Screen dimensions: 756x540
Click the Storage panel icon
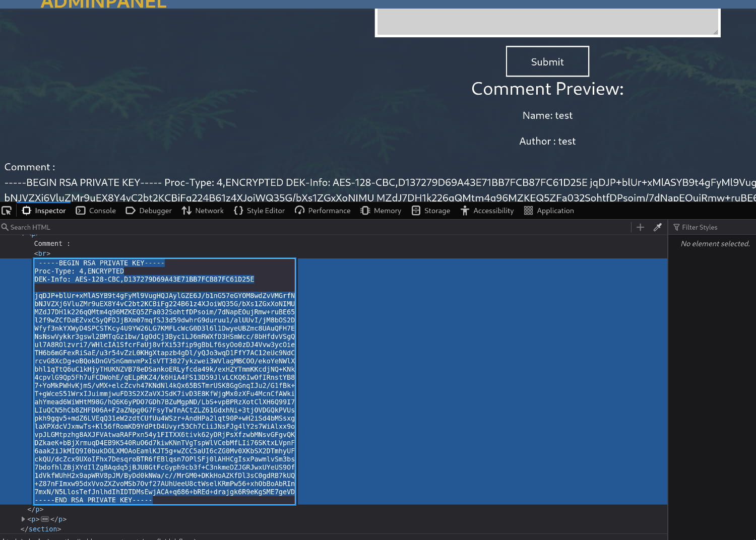[x=416, y=211]
